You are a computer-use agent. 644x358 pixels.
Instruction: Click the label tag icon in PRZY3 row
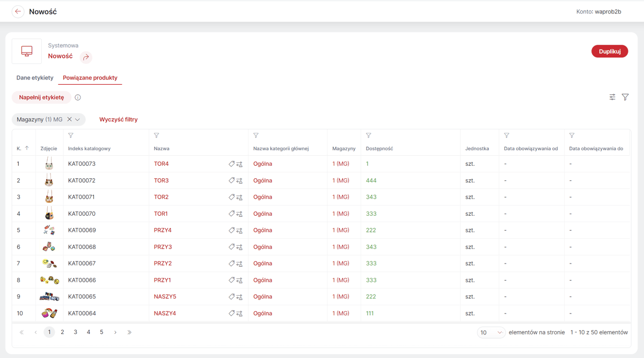(231, 247)
